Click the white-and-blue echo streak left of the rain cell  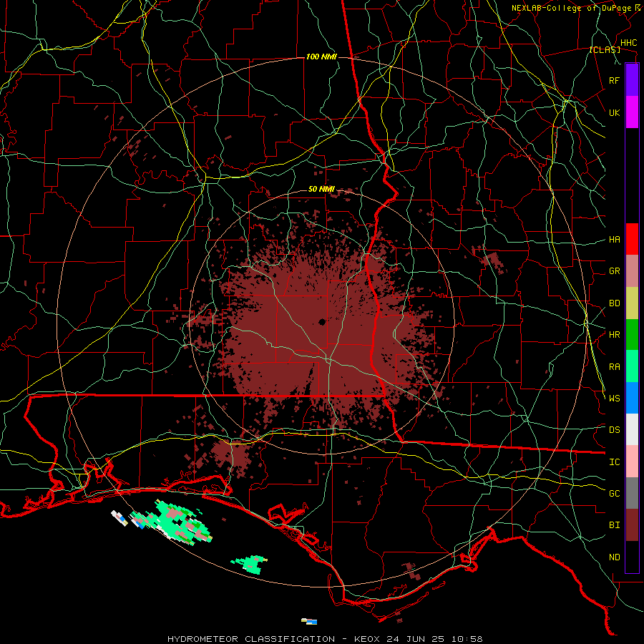click(x=119, y=518)
